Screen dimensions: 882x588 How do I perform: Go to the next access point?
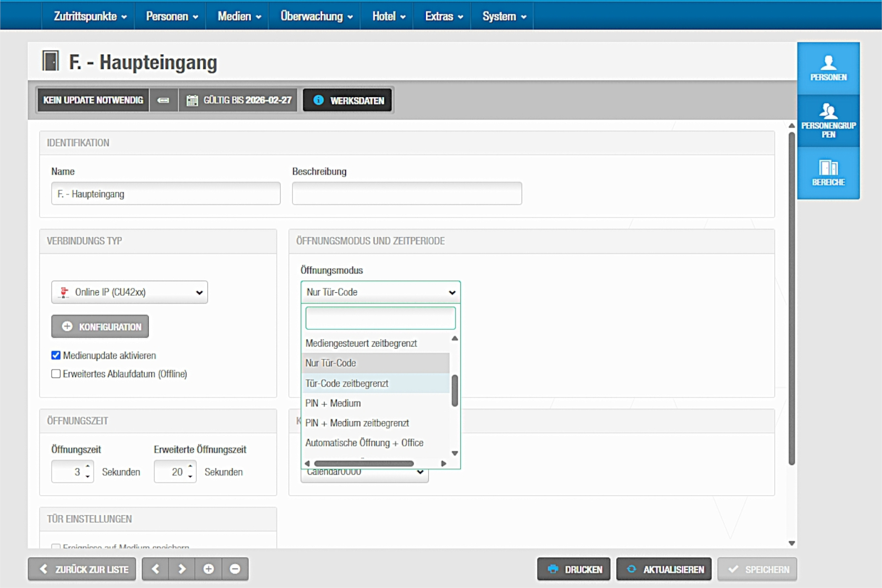click(182, 569)
